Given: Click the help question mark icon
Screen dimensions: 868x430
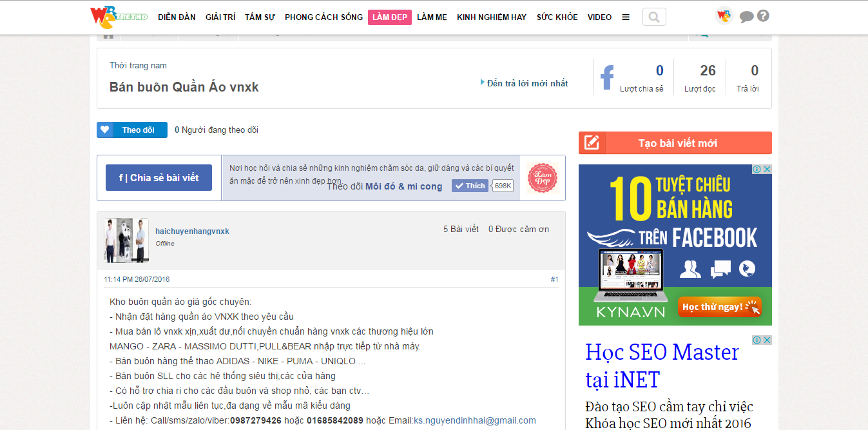Looking at the screenshot, I should point(763,15).
